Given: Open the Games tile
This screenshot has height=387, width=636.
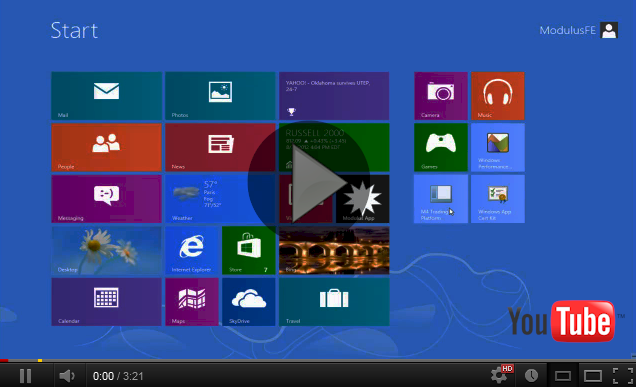Looking at the screenshot, I should [441, 148].
